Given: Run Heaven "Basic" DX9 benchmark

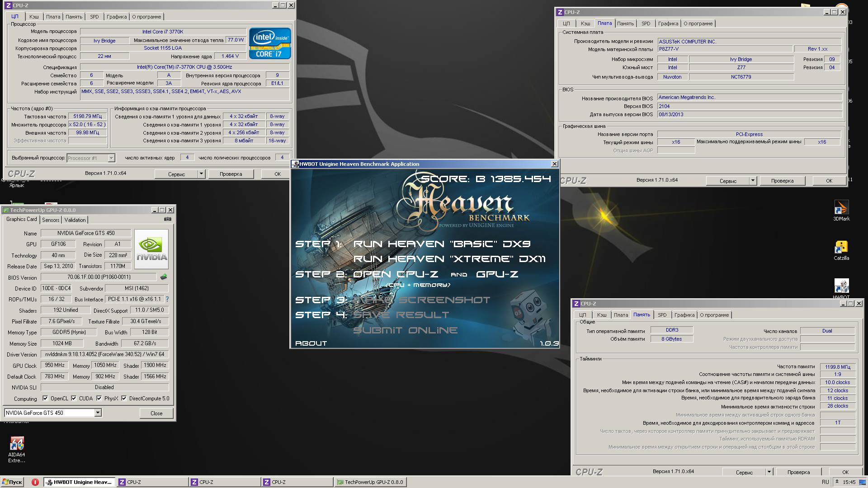Looking at the screenshot, I should (442, 244).
